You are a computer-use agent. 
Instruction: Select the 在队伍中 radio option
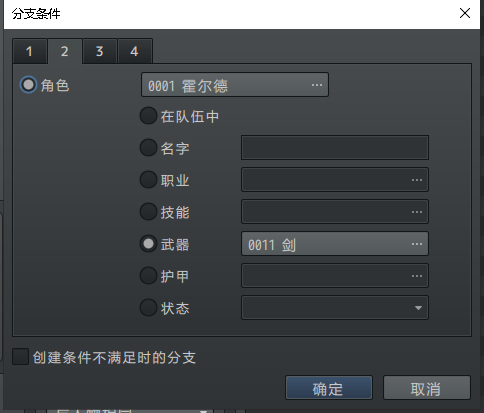(x=148, y=116)
